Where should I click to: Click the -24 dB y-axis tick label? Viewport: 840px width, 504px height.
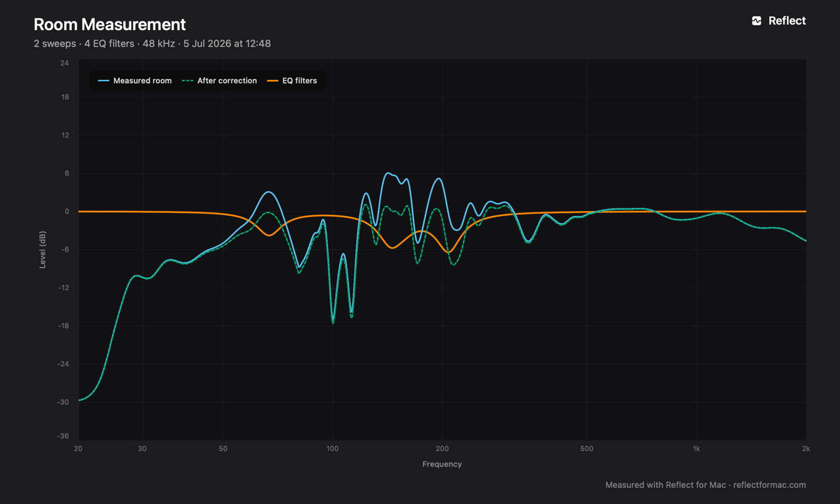[x=63, y=364]
